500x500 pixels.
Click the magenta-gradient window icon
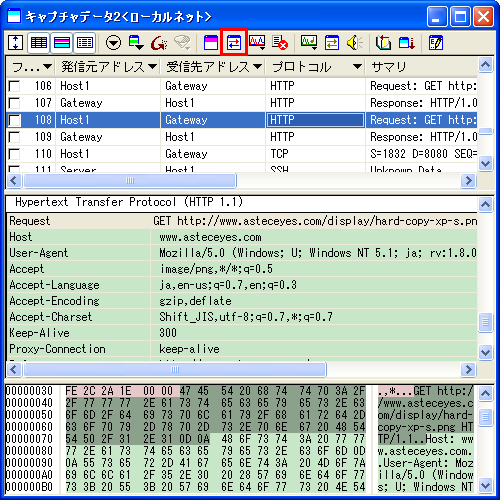click(x=211, y=43)
